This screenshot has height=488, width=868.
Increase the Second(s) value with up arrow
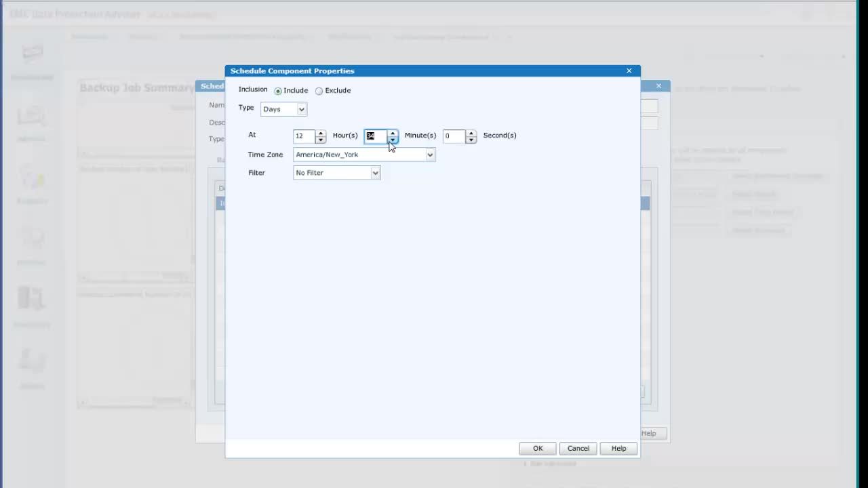coord(471,133)
